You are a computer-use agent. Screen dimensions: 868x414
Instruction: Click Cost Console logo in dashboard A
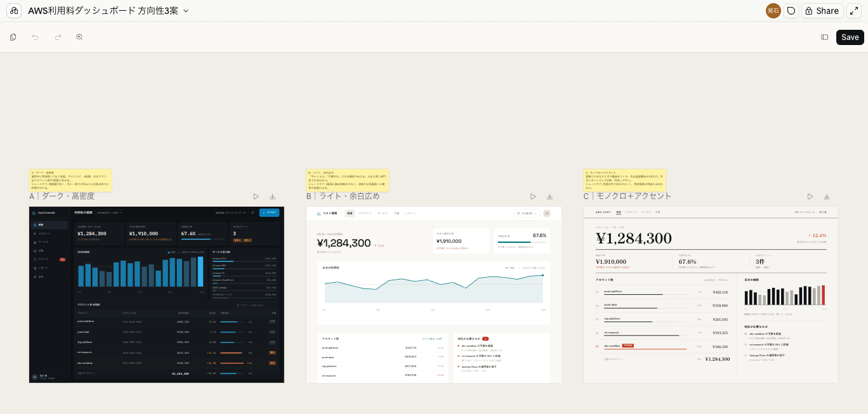(x=45, y=213)
